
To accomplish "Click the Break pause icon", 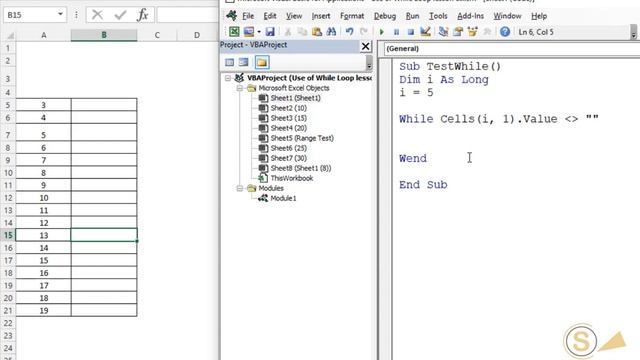I will 396,31.
